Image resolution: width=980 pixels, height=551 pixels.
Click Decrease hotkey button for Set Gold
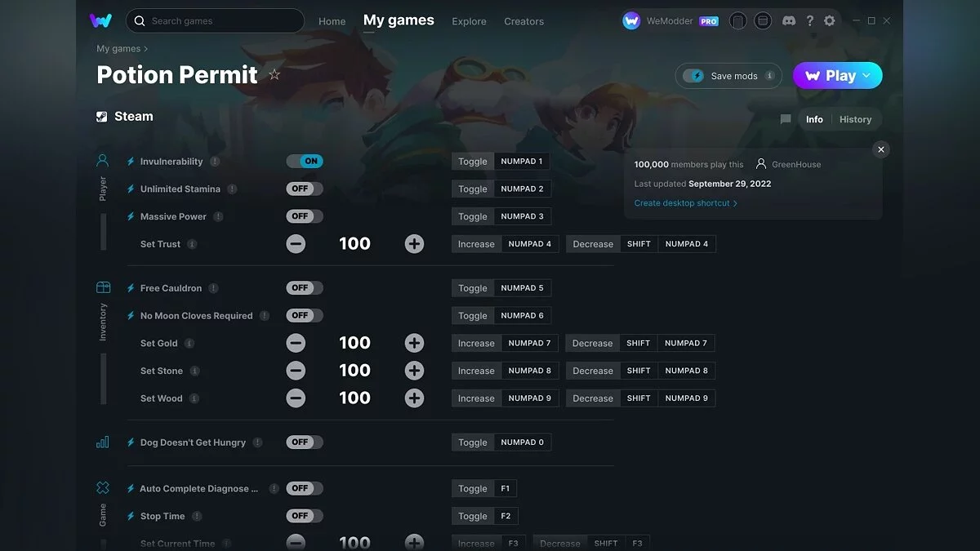pyautogui.click(x=592, y=343)
